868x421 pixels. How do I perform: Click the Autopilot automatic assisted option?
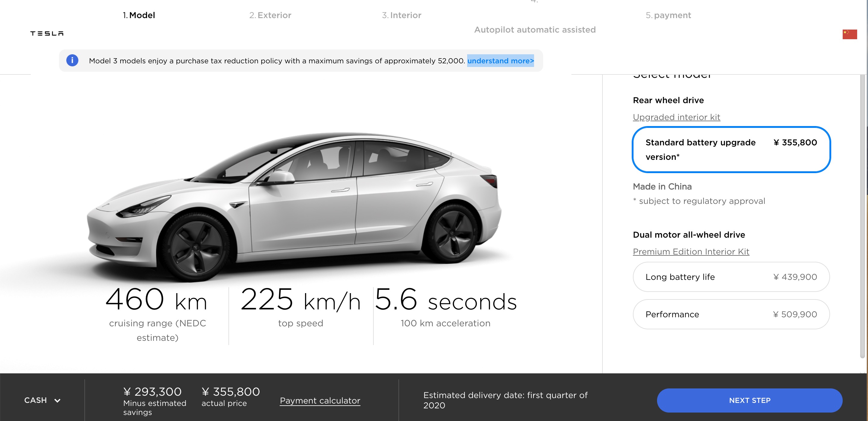tap(534, 29)
